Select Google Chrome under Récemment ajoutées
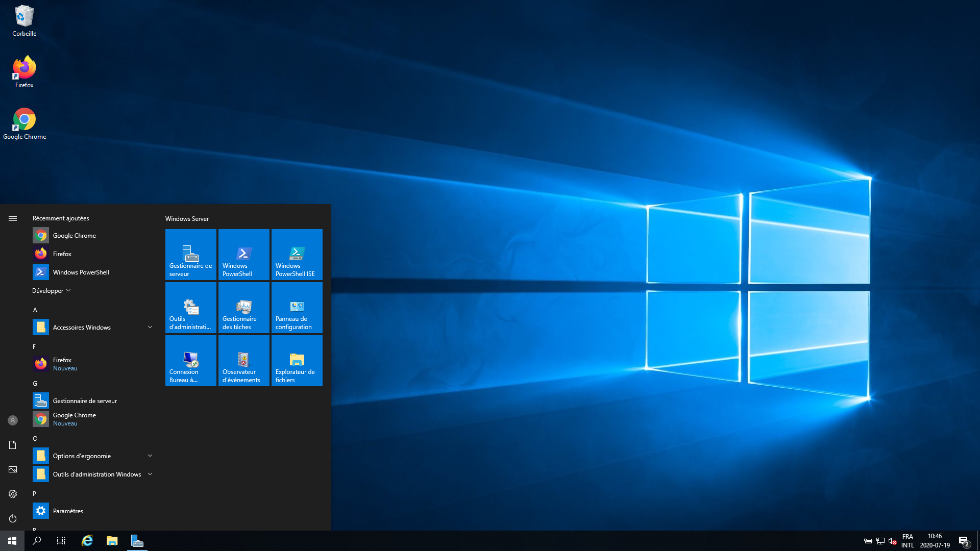980x551 pixels. coord(74,235)
